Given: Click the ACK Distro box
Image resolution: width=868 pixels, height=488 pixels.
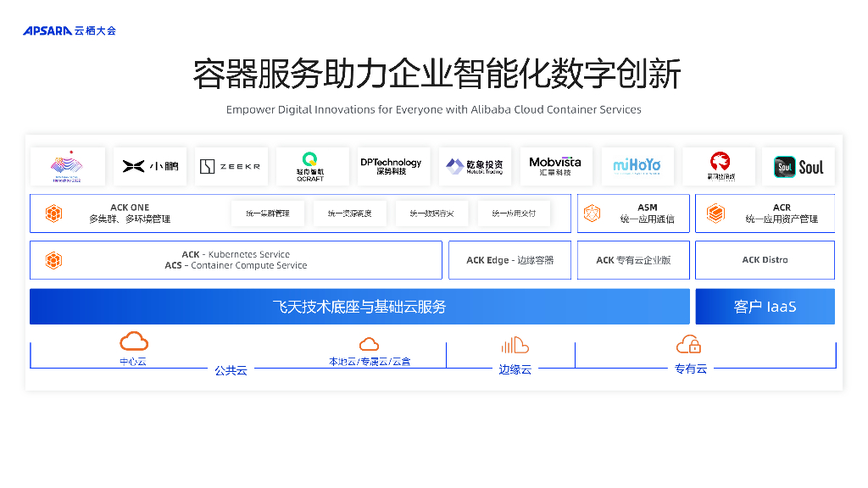Looking at the screenshot, I should click(x=765, y=260).
